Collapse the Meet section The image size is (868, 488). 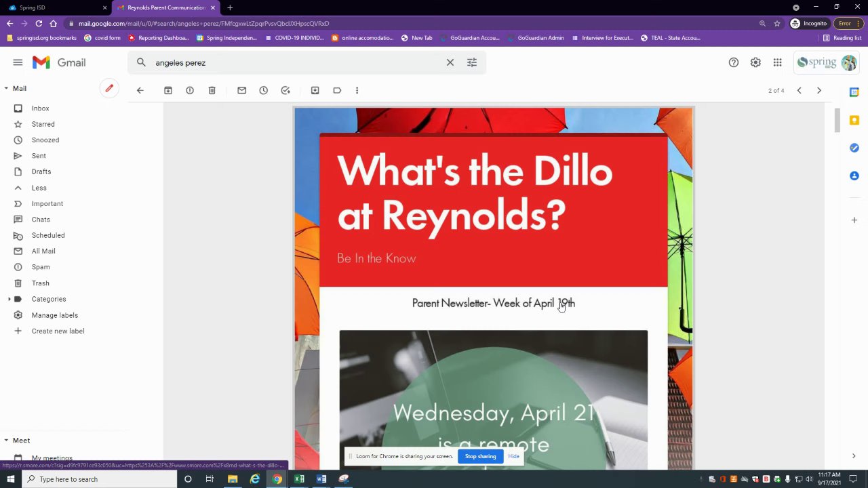click(x=6, y=441)
